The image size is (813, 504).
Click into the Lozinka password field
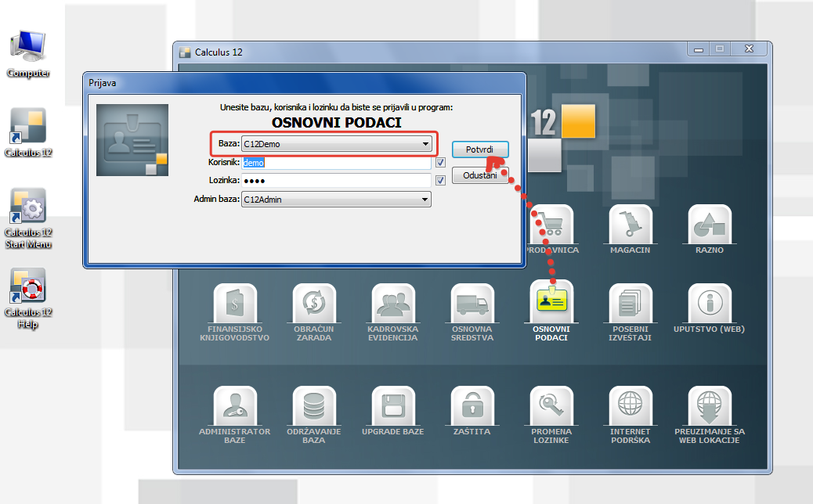click(x=336, y=181)
